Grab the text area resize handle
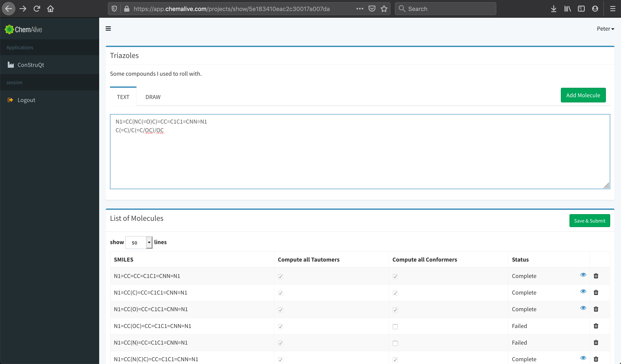 (x=607, y=186)
